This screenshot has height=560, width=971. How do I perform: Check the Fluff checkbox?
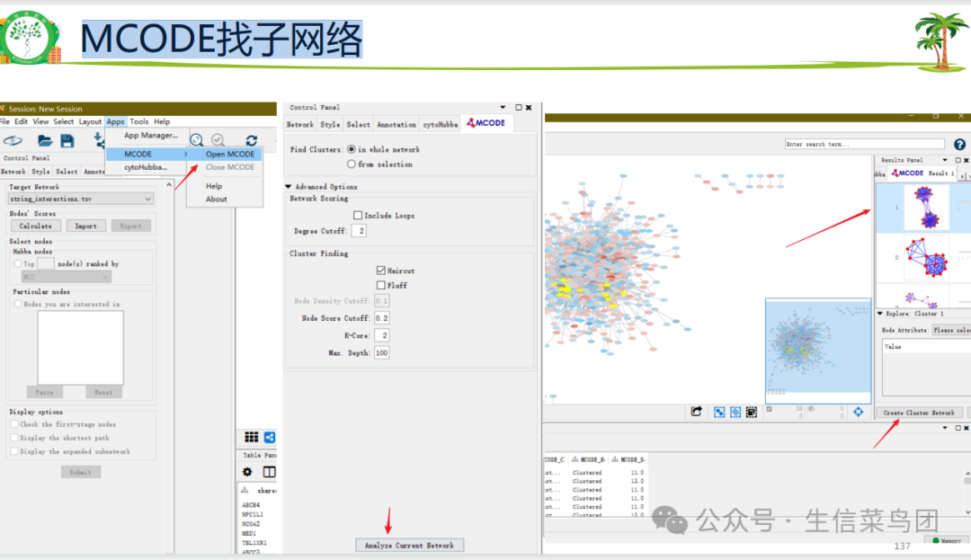[x=381, y=285]
